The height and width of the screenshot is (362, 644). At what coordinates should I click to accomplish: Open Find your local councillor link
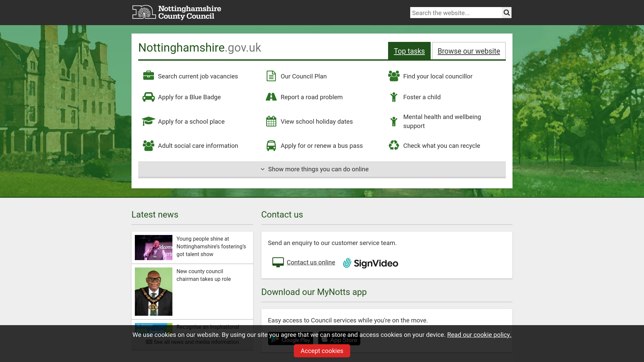click(438, 76)
